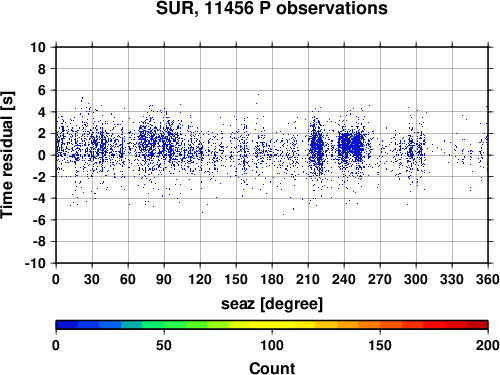Image resolution: width=500 pixels, height=375 pixels.
Task: Click the 'Time residual [s]' y-axis label
Action: pyautogui.click(x=7, y=155)
